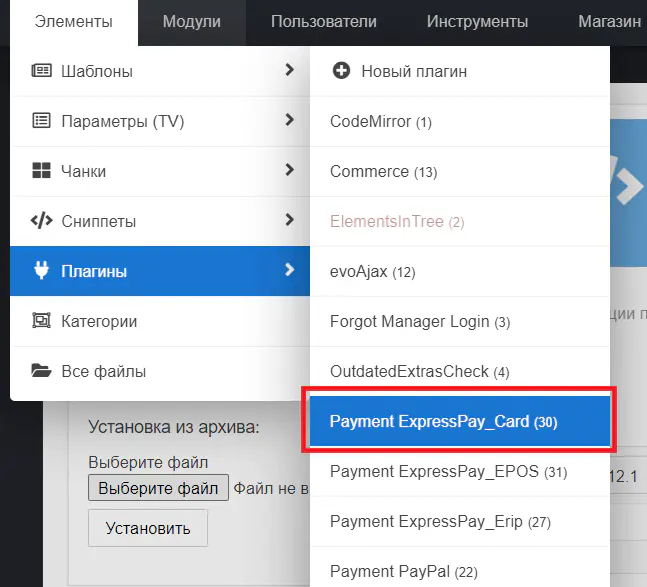Expand the Параметры (TV) submenu arrow
The height and width of the screenshot is (587, 647).
(289, 120)
